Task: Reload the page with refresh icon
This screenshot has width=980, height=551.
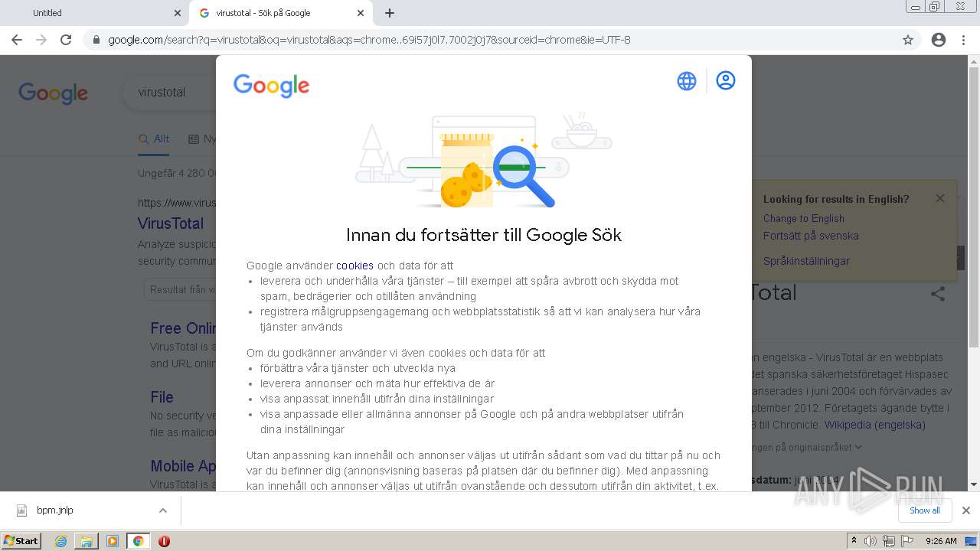Action: [x=66, y=40]
